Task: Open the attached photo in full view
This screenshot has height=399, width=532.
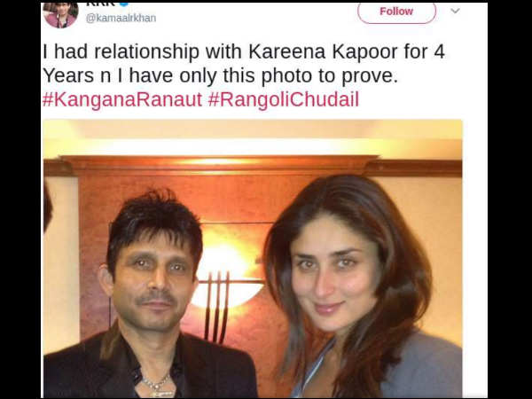Action: pyautogui.click(x=253, y=259)
